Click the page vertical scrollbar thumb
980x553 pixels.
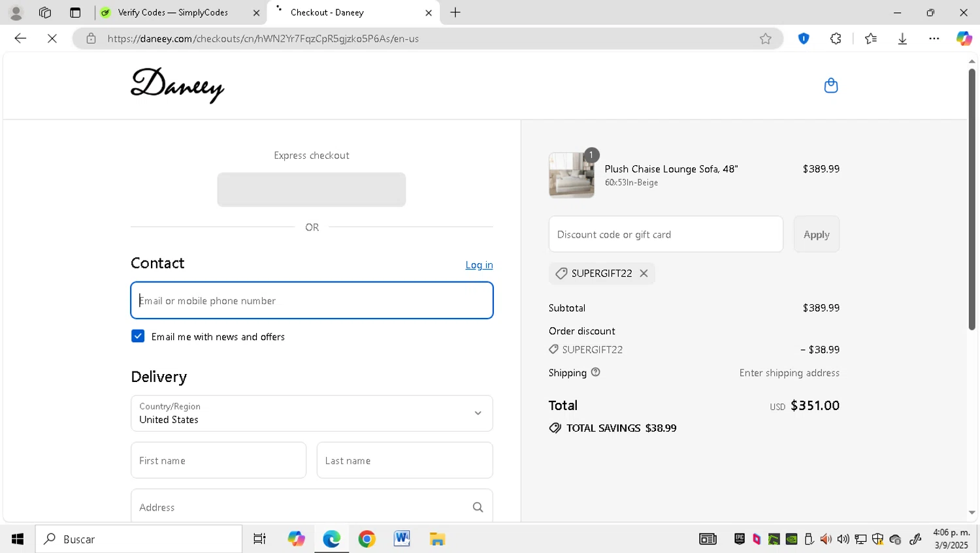click(x=972, y=199)
